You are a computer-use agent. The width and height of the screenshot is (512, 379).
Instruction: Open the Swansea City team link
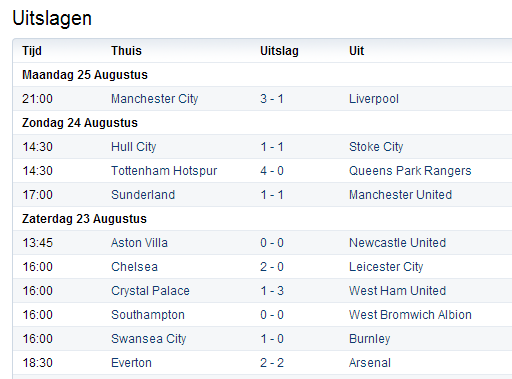coord(149,339)
